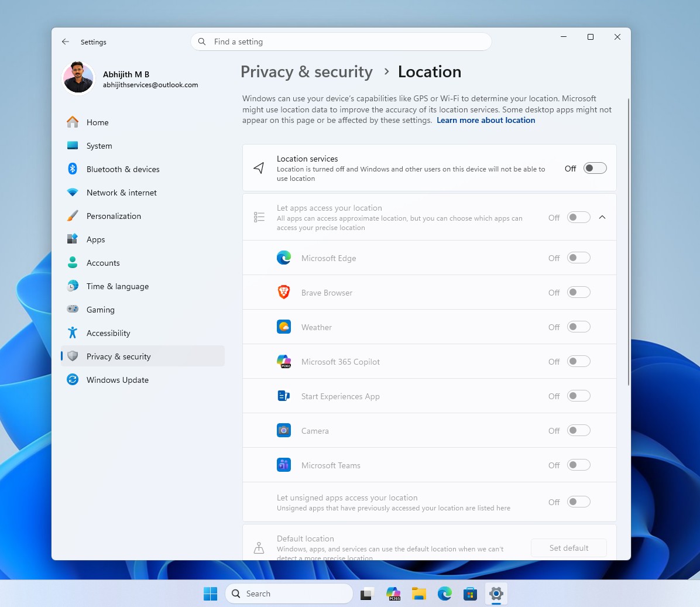This screenshot has width=700, height=607.
Task: Toggle location for Start Experiences App
Action: pos(579,396)
